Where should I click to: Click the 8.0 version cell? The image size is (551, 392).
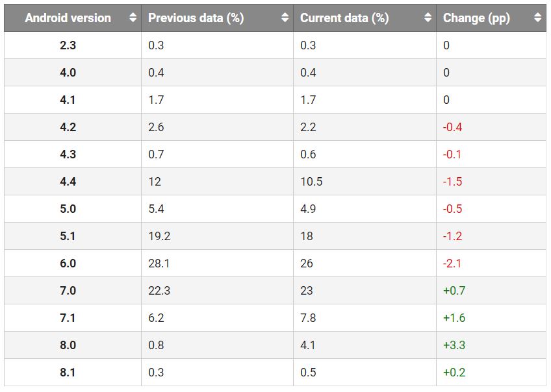(x=68, y=345)
